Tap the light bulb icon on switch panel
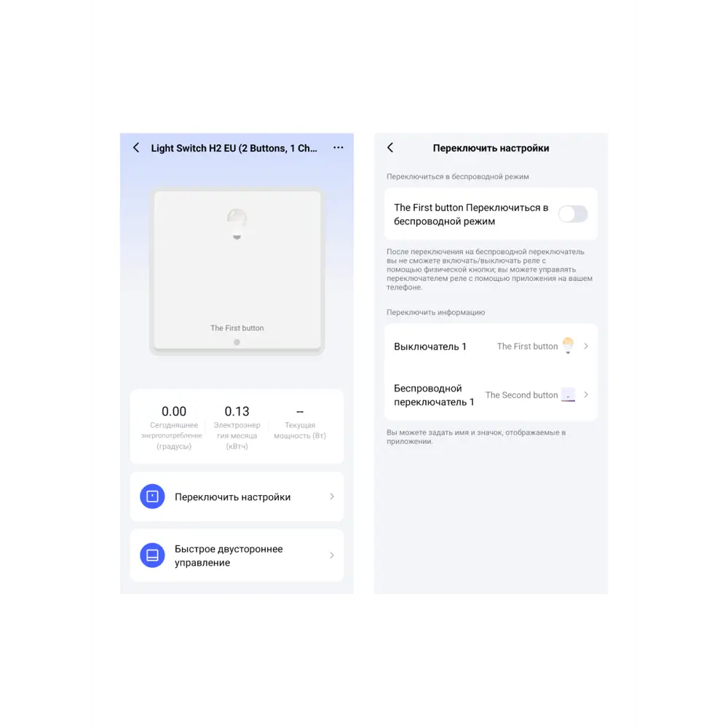Image resolution: width=728 pixels, height=728 pixels. [x=237, y=223]
